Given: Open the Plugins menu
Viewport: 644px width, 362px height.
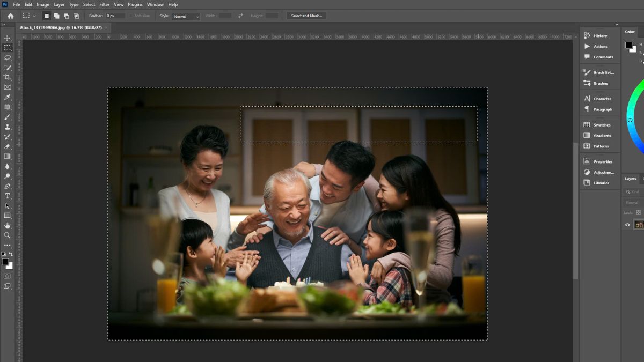Looking at the screenshot, I should (135, 4).
